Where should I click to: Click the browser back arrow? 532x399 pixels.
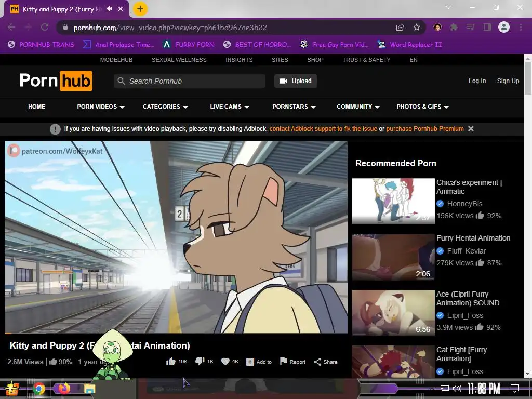(11, 27)
